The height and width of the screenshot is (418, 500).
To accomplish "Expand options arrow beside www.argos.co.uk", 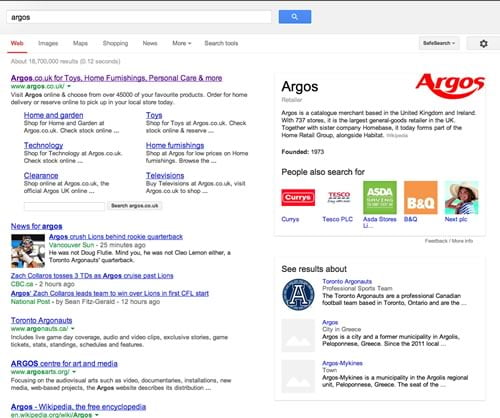I will 69,86.
